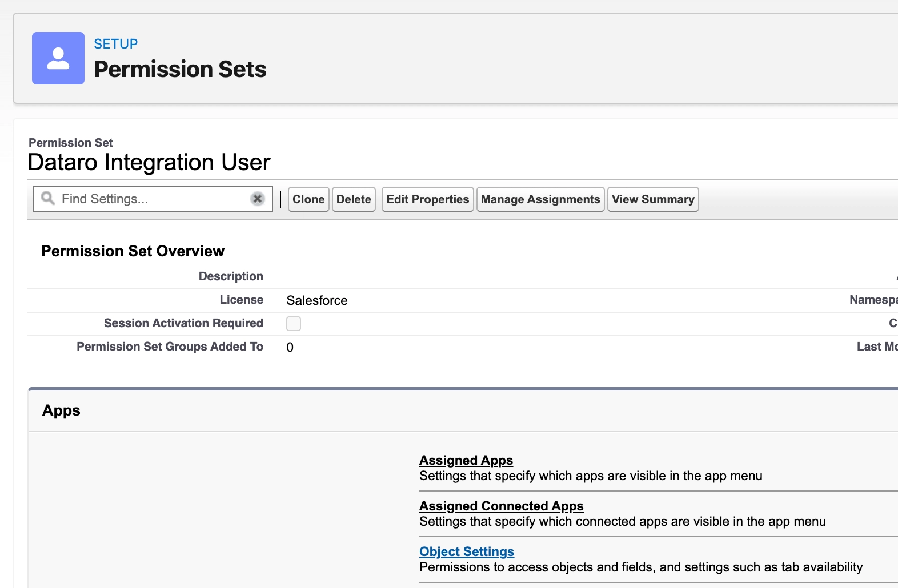Click the Clone button

[x=308, y=199]
